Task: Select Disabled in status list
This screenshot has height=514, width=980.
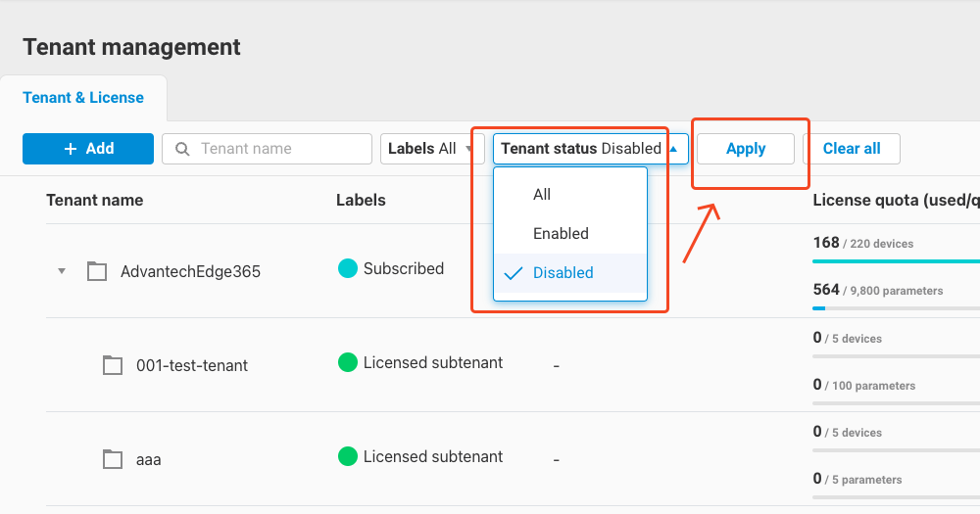Action: (x=570, y=273)
